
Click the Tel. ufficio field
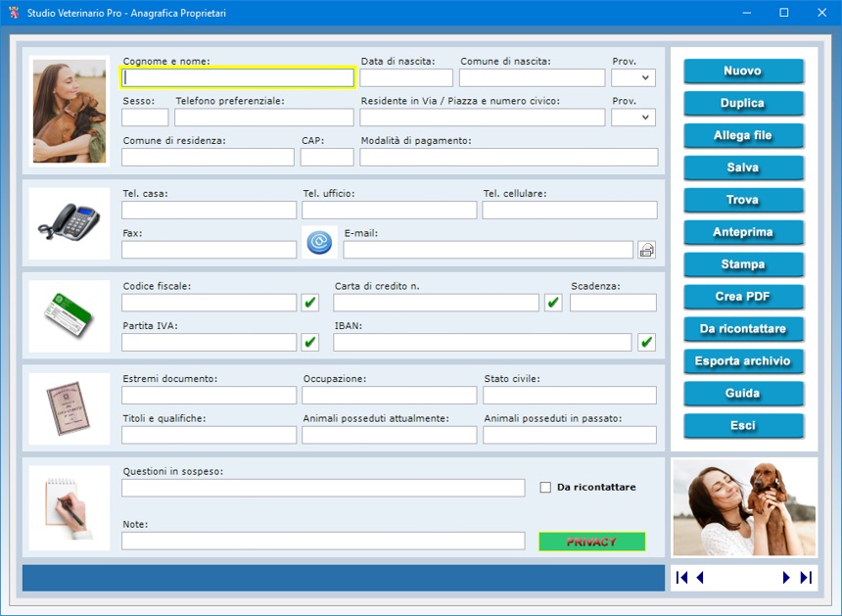[390, 210]
